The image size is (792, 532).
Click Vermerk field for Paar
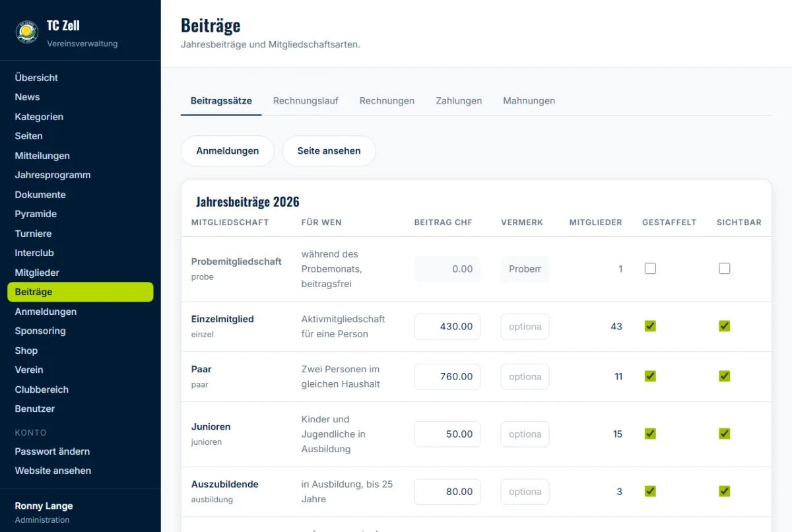coord(525,377)
